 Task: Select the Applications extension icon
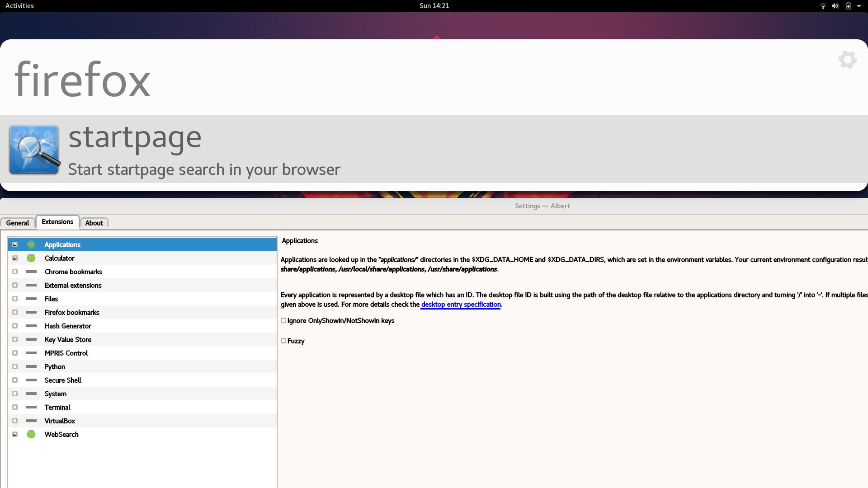[31, 244]
